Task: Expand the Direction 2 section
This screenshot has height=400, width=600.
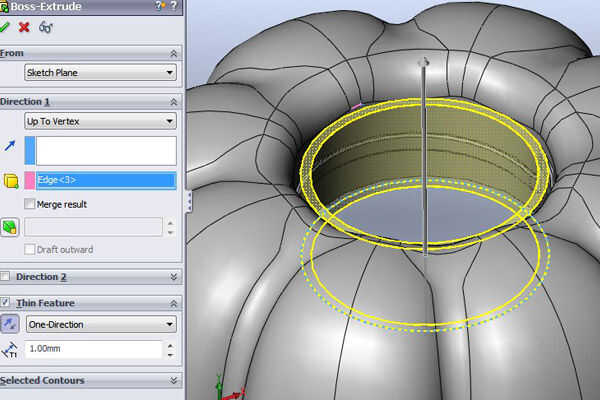Action: pyautogui.click(x=173, y=277)
